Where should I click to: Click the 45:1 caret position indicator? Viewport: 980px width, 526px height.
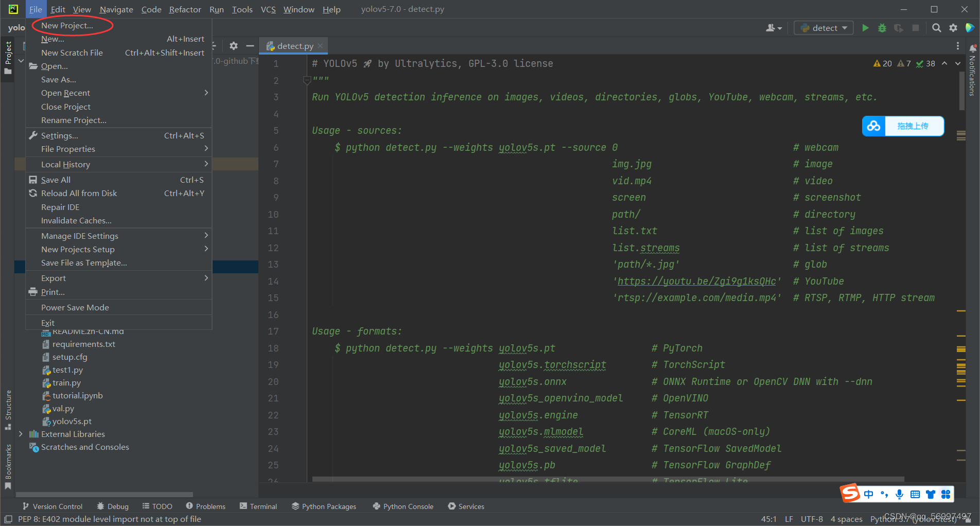768,519
